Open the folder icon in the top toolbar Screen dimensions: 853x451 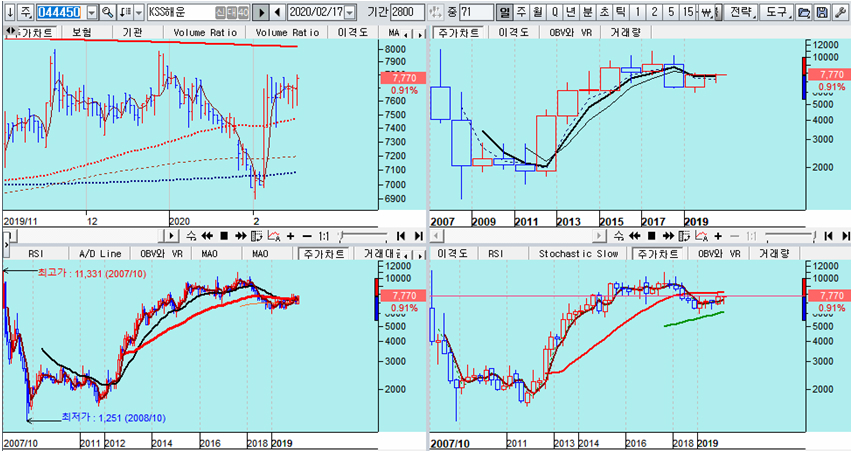tap(803, 12)
